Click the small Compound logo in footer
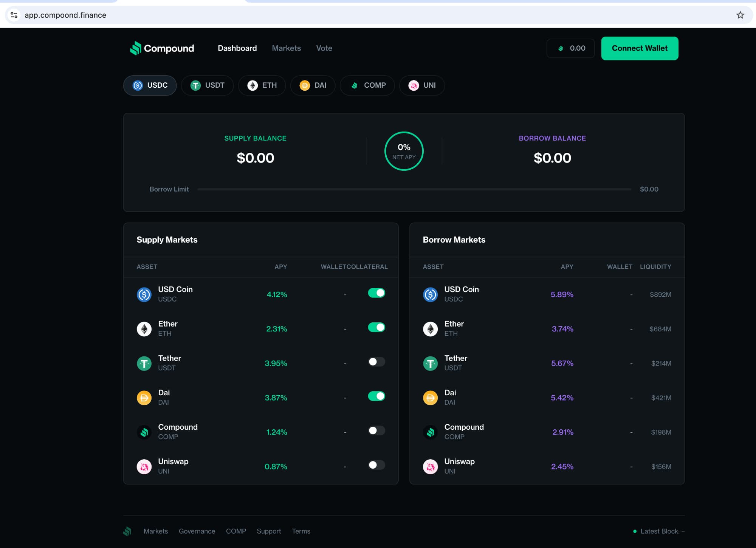The width and height of the screenshot is (756, 548). (x=127, y=531)
